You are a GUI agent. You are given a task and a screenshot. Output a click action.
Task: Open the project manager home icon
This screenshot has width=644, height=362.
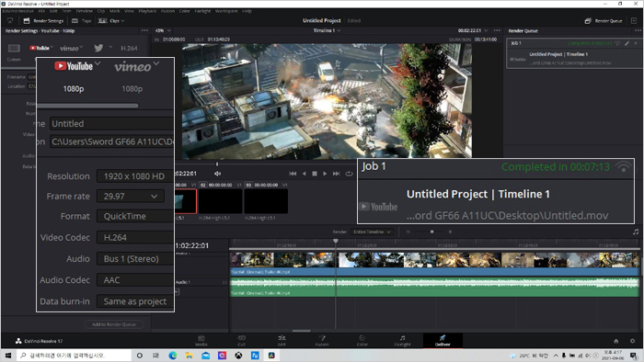point(616,341)
